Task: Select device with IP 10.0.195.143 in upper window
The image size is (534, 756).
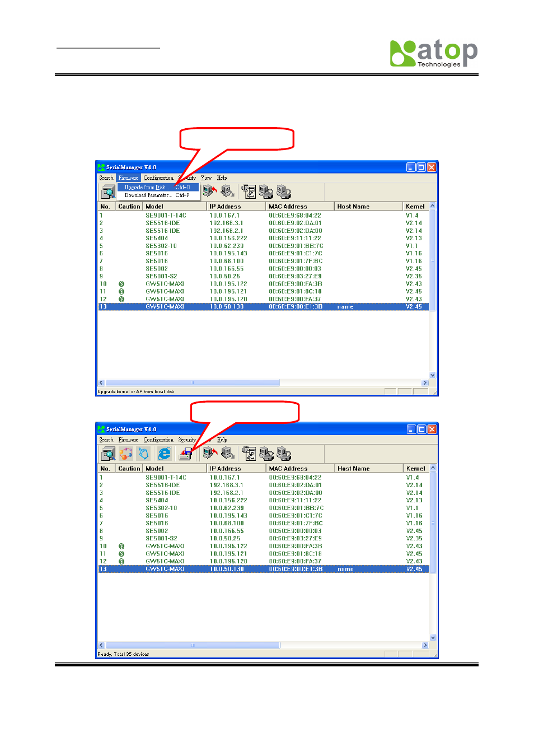Action: coord(263,254)
